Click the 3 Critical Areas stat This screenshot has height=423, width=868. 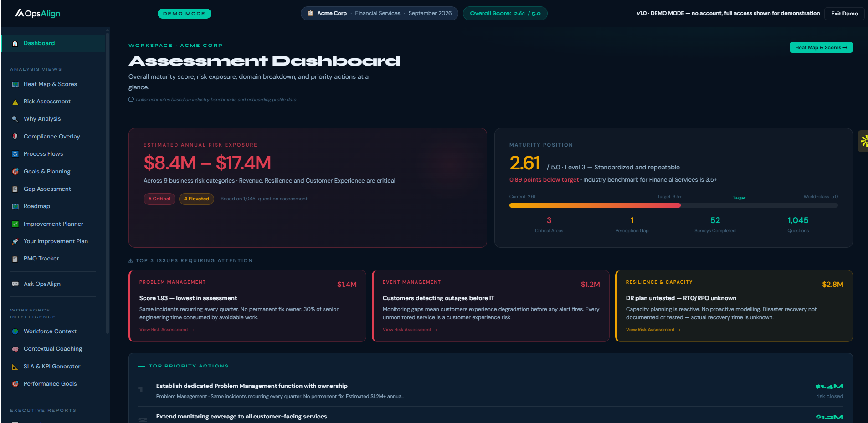coord(549,224)
